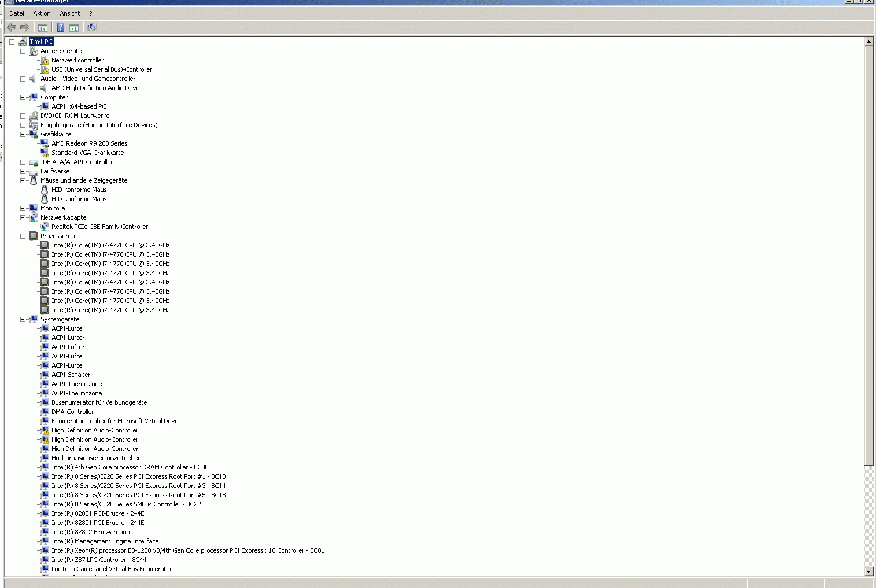Image resolution: width=876 pixels, height=588 pixels.
Task: Collapse the Andere Geräte category
Action: click(23, 51)
